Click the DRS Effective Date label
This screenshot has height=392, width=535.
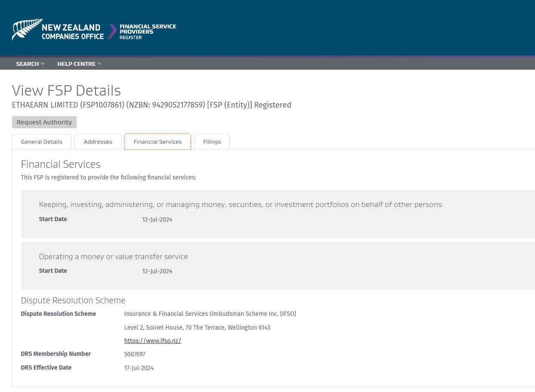tap(46, 367)
